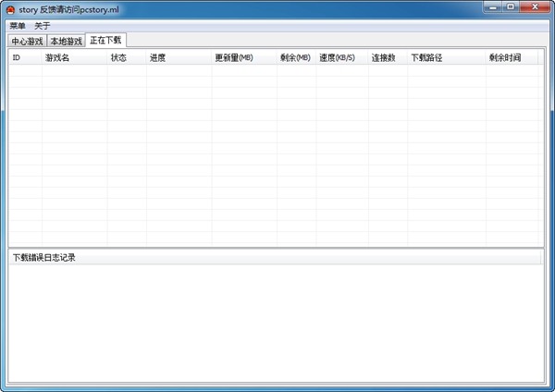Click the 进度 column header

[x=179, y=57]
